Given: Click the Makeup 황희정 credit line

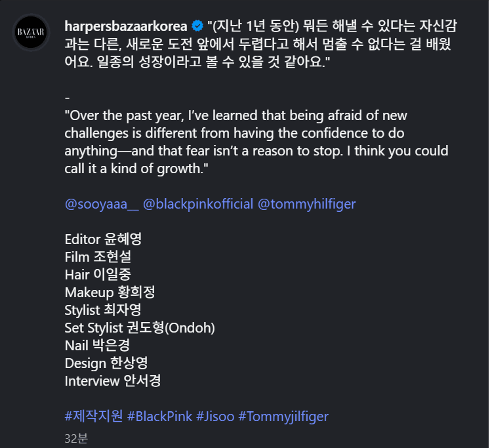Looking at the screenshot, I should (110, 292).
